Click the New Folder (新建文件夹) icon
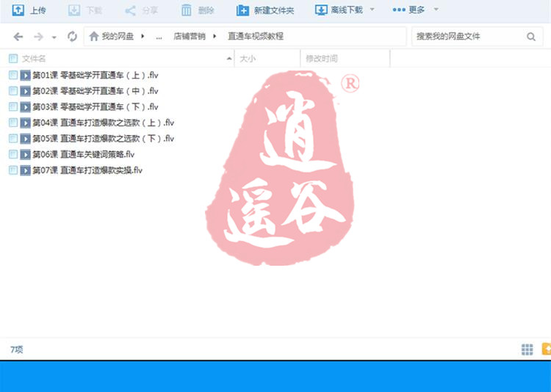This screenshot has height=392, width=551. tap(242, 10)
